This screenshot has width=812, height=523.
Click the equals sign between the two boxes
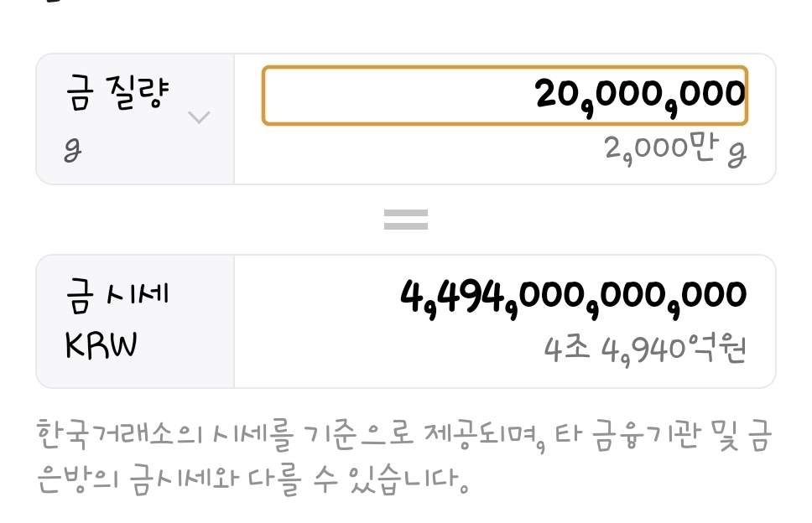(406, 220)
